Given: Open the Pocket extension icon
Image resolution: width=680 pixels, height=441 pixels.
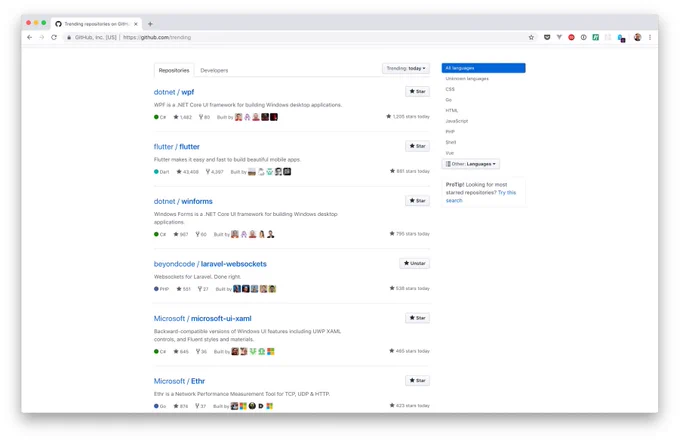Looking at the screenshot, I should click(547, 37).
